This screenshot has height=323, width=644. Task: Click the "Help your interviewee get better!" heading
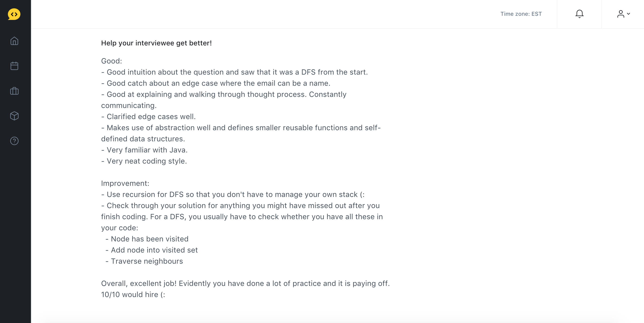(156, 43)
